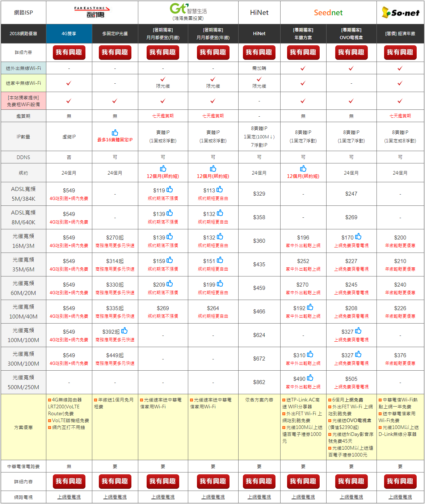425x504 pixels.
Task: Click 我有興趣 button below HiNet plan header
Action: 259,53
